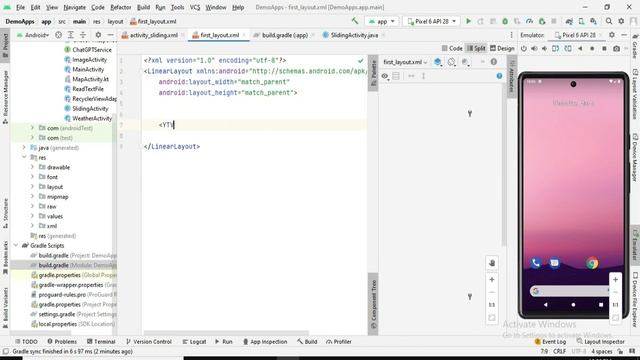Screen dimensions: 640x360
Task: Open the Phone app on emulator screen
Action: [536, 263]
